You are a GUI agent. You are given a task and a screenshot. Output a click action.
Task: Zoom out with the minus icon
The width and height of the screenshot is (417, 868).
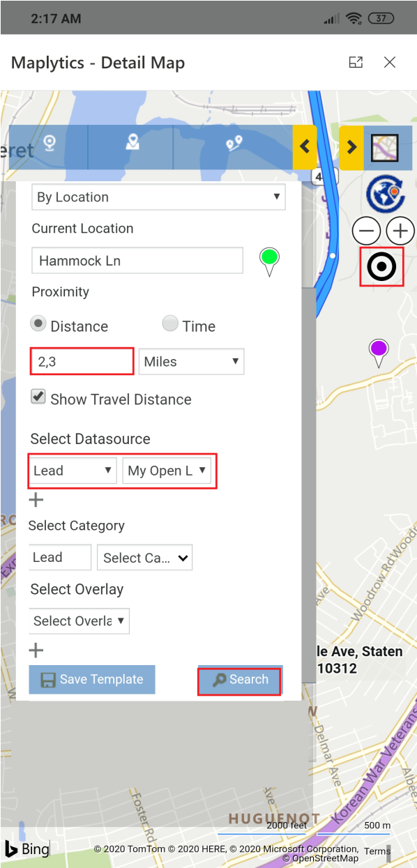365,231
